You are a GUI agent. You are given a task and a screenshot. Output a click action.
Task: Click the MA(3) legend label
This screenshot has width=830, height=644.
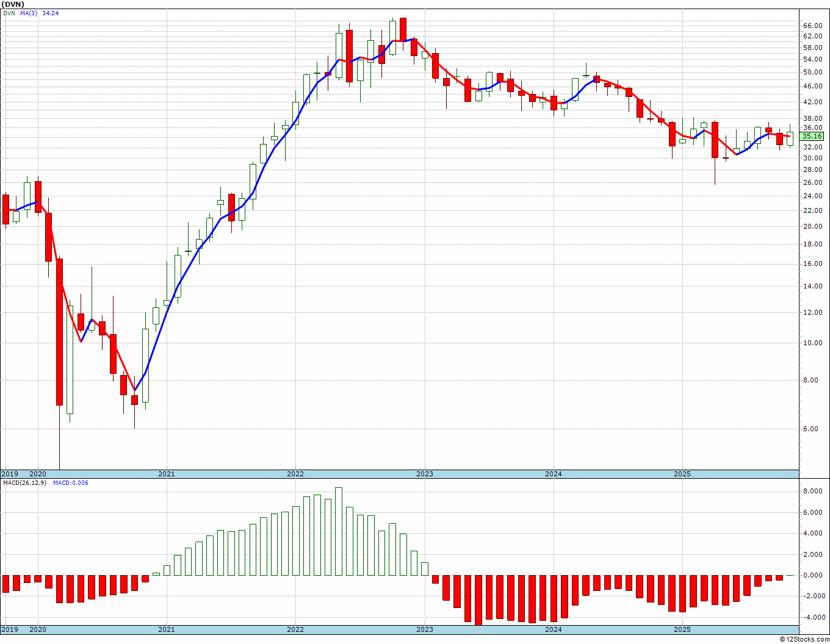pyautogui.click(x=28, y=13)
